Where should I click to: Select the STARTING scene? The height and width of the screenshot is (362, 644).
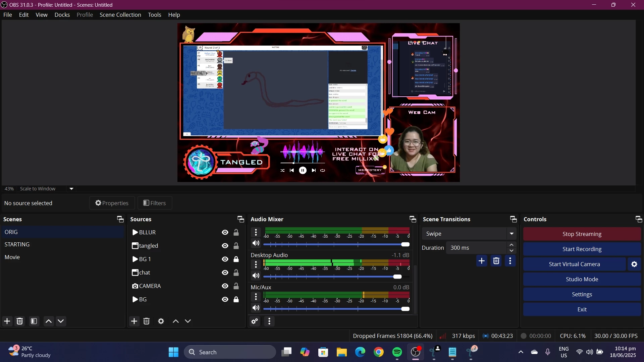(x=62, y=244)
